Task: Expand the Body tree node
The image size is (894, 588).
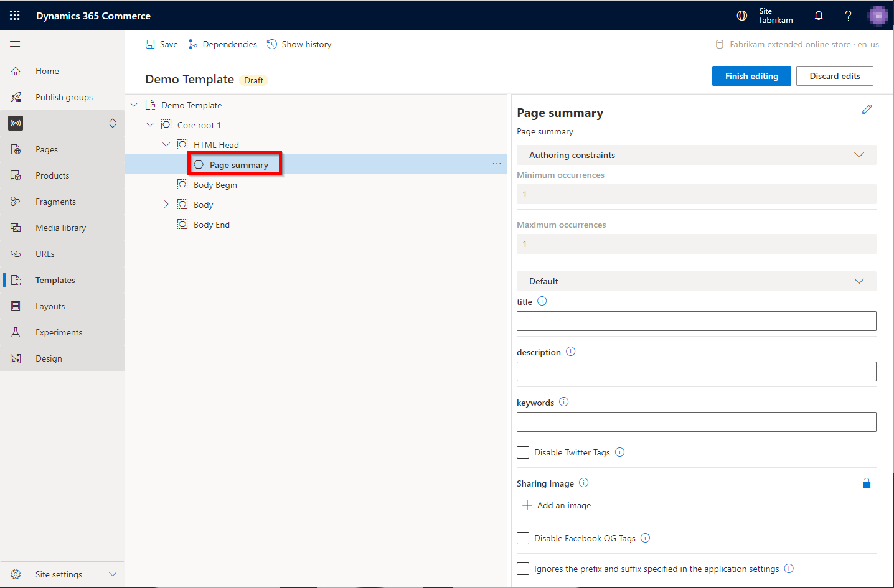Action: coord(166,205)
